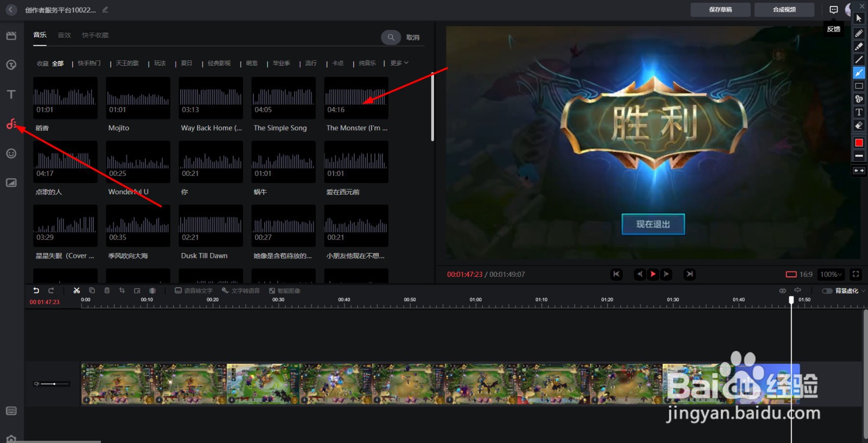The height and width of the screenshot is (443, 868).
Task: Select the text T tool in annotation toolbar
Action: (859, 112)
